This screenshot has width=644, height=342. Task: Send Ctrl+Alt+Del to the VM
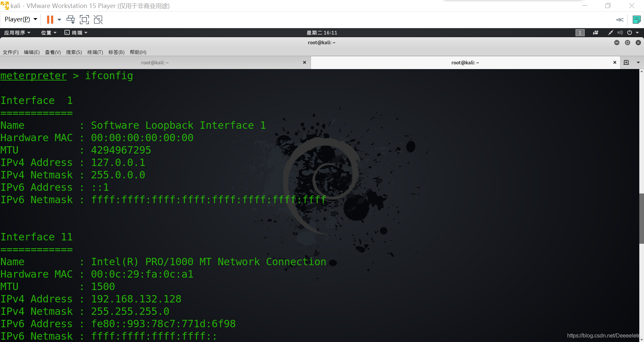coord(71,19)
